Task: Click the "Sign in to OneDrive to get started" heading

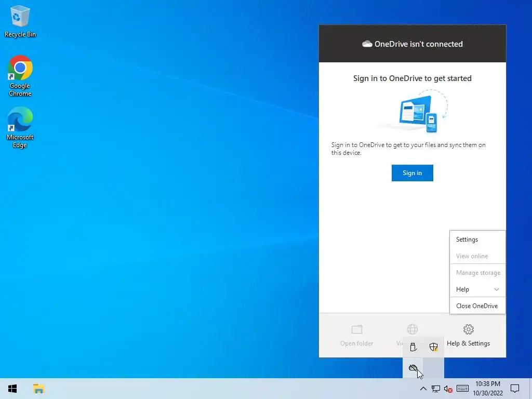Action: (412, 78)
